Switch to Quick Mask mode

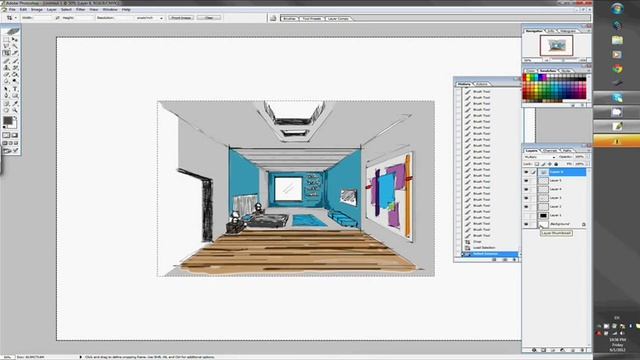[x=14, y=135]
